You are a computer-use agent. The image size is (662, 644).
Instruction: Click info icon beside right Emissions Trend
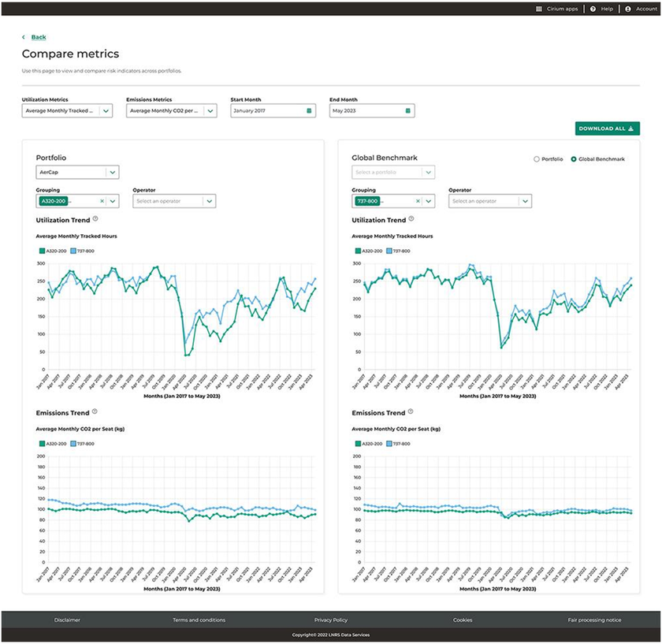[410, 411]
